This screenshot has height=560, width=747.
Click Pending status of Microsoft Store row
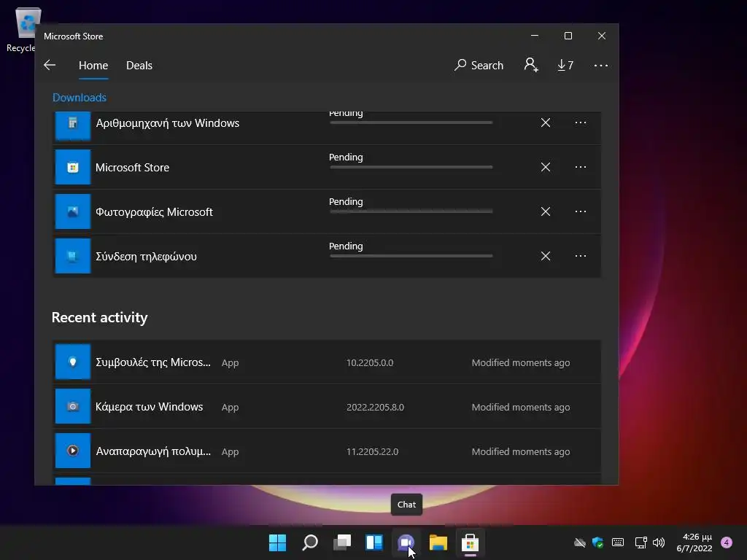(x=346, y=157)
